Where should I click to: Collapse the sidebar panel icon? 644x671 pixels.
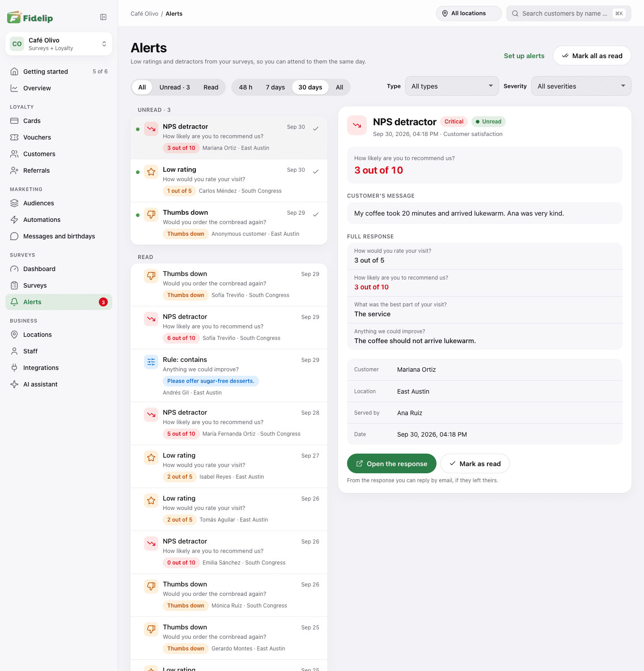pyautogui.click(x=103, y=17)
